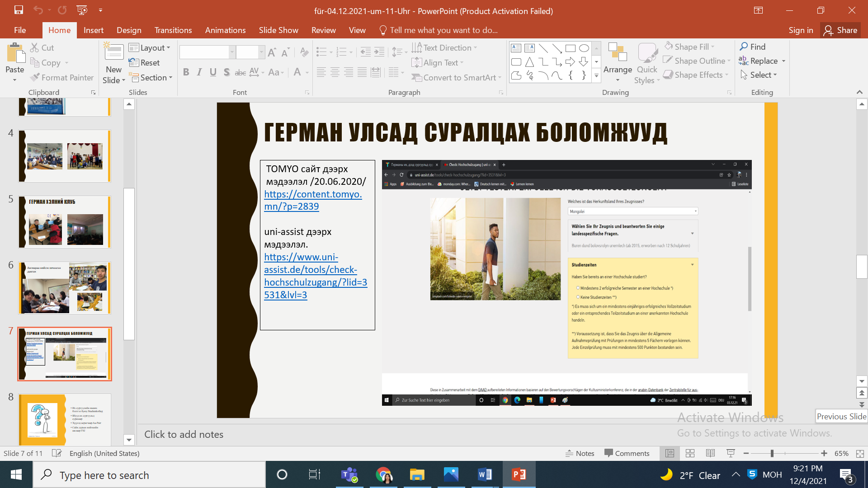Switch to the Insert tab
Image resolution: width=868 pixels, height=488 pixels.
[94, 30]
